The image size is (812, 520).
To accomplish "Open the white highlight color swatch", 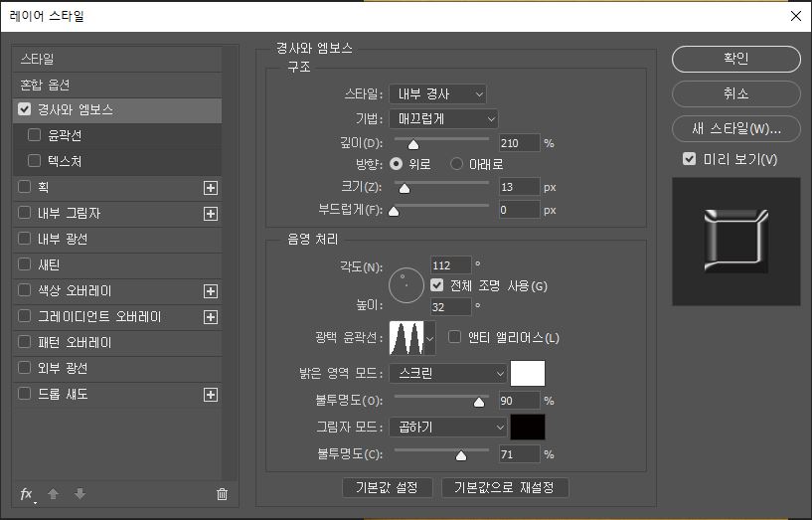I will 528,374.
